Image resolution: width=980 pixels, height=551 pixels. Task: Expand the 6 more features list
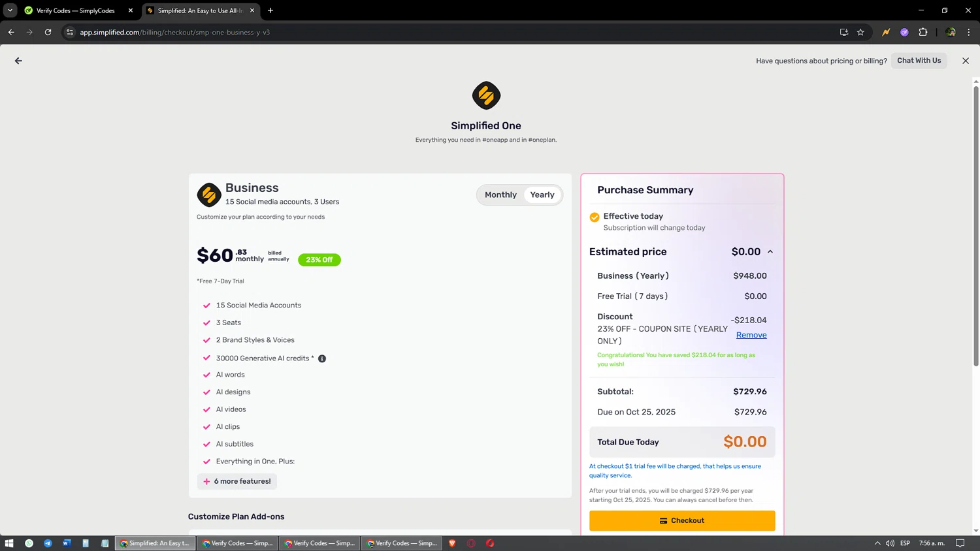point(237,481)
